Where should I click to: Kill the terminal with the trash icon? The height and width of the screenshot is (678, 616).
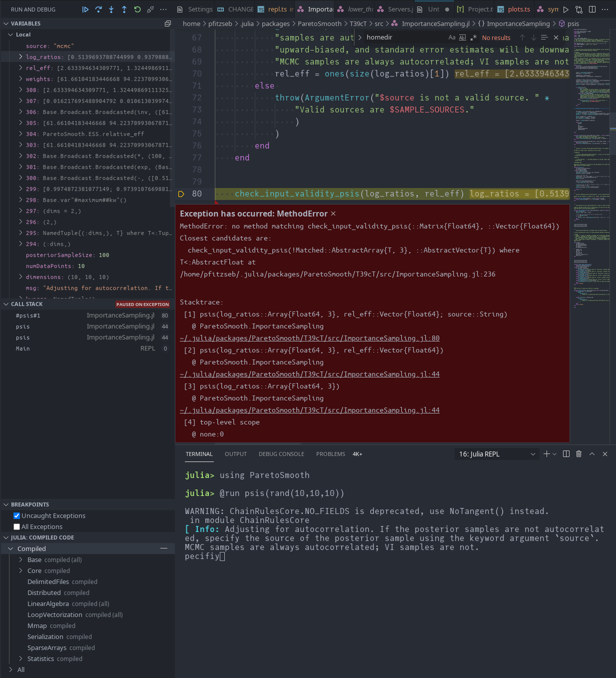click(x=579, y=454)
